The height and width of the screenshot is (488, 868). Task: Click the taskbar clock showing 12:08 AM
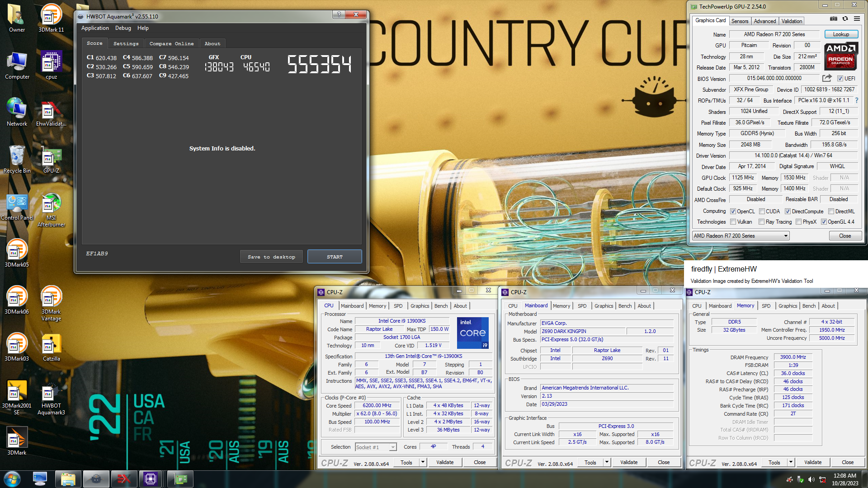[x=844, y=479]
